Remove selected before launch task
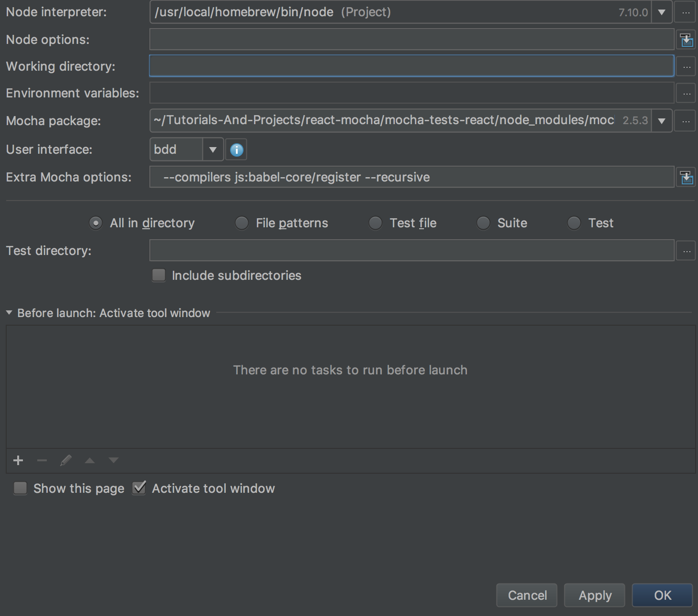698x616 pixels. (x=42, y=460)
